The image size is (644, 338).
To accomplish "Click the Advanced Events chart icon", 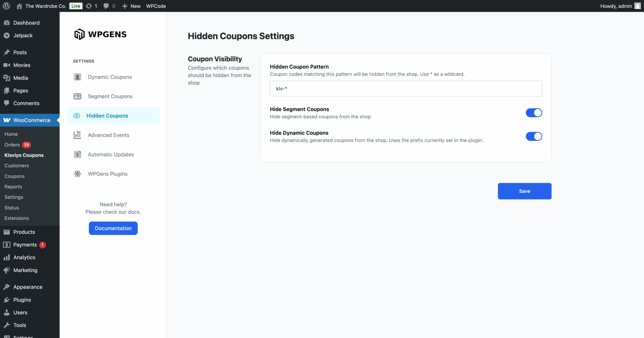I will (x=77, y=135).
